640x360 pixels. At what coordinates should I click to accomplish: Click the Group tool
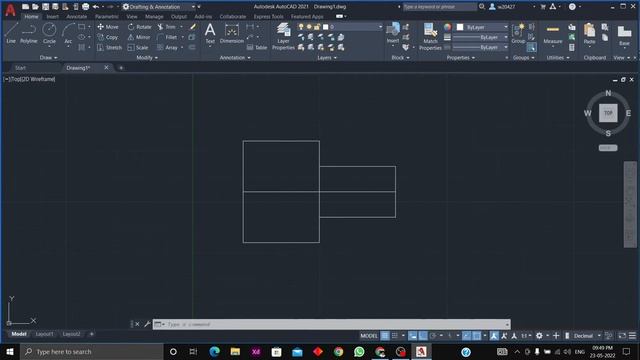click(x=518, y=34)
